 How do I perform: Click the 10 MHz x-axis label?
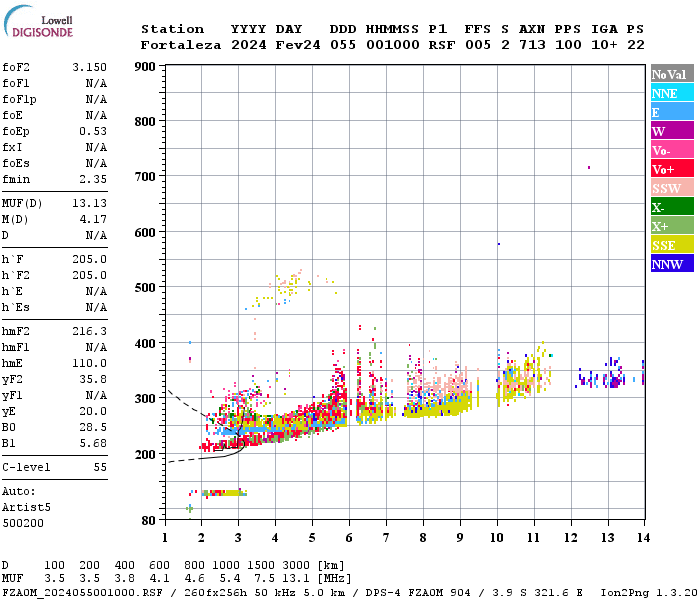click(x=497, y=538)
